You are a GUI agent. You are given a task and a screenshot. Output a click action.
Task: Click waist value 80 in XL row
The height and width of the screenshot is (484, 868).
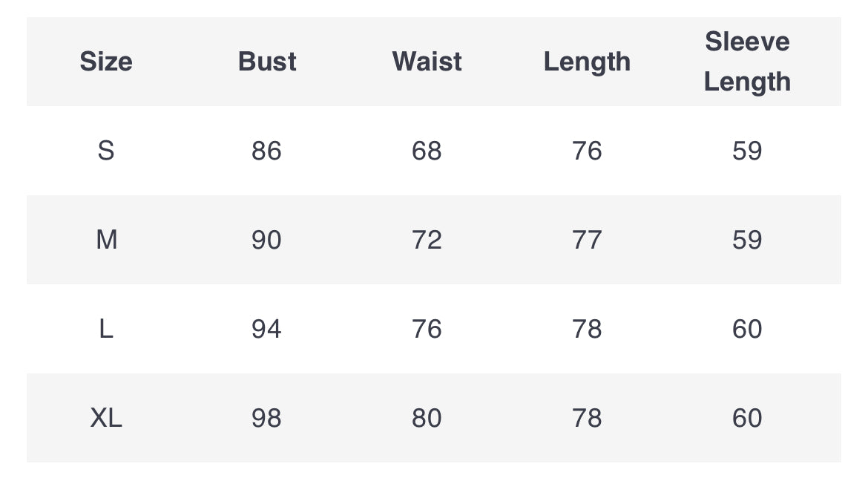[x=427, y=418]
